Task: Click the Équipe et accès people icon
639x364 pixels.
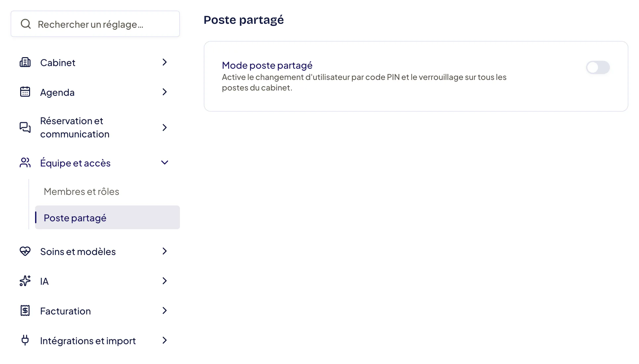Action: click(x=25, y=163)
